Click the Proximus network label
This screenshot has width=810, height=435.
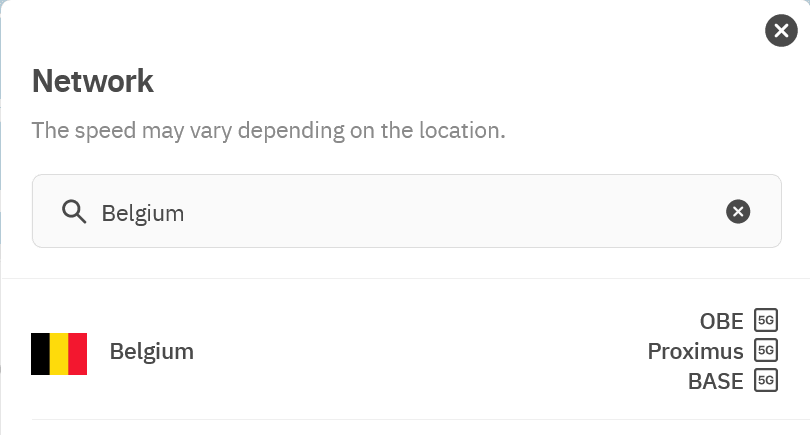tap(695, 352)
